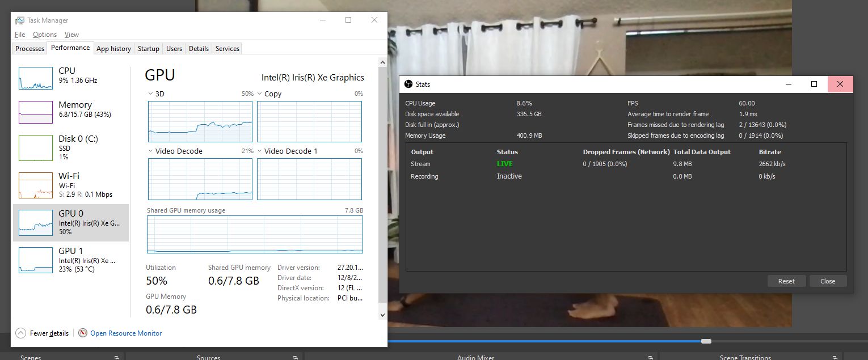Click the CPU Usage 8.6% value
This screenshot has width=868, height=360.
pos(524,103)
